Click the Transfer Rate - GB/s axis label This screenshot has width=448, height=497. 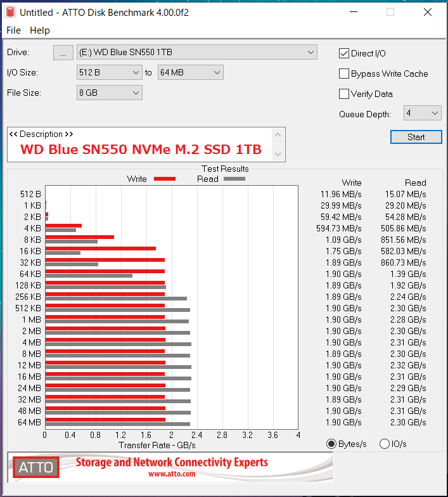(x=157, y=445)
